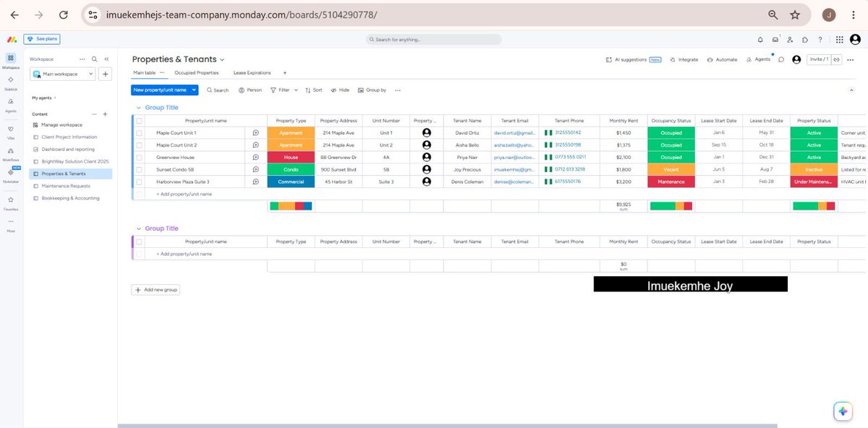Collapse the workspace sidebar with double chevron
868x428 pixels.
tap(106, 59)
